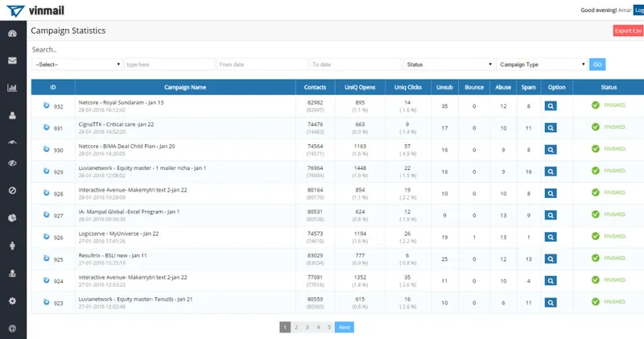
Task: View details magnifier for campaign 924
Action: 551,281
